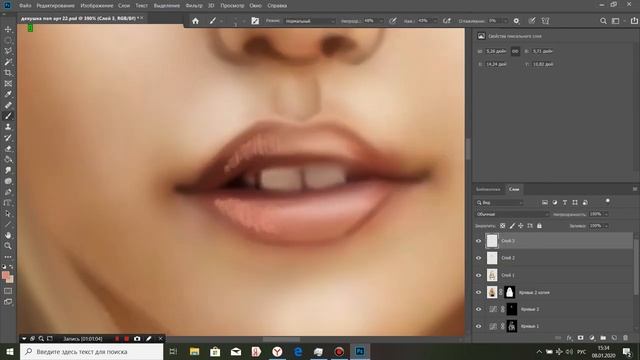Open the Фильтр menu
This screenshot has height=360, width=640.
coord(194,6)
